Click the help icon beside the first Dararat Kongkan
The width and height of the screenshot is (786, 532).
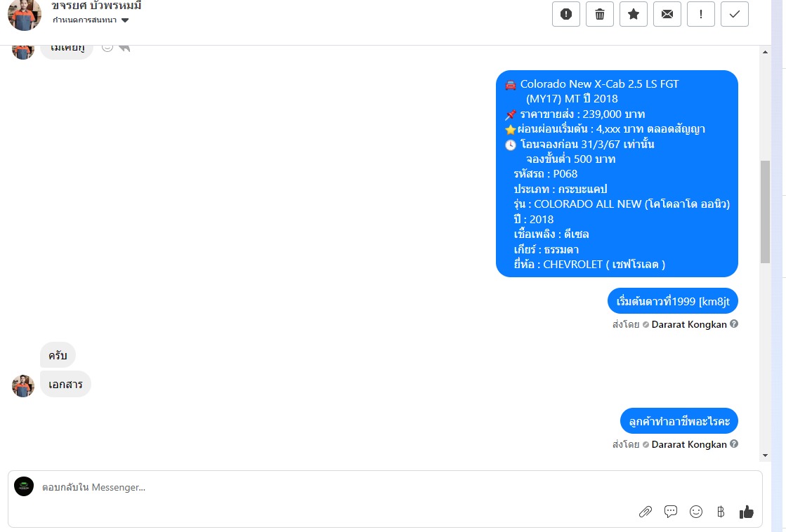pos(734,324)
